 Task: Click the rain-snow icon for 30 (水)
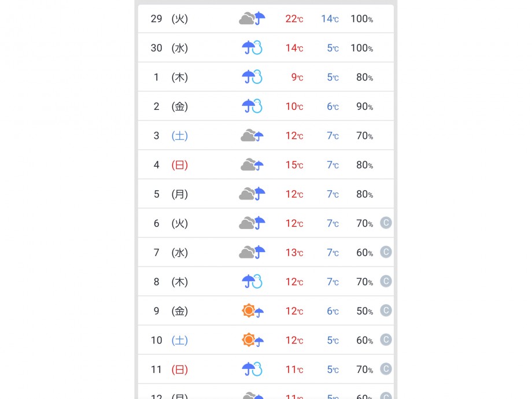coord(252,48)
